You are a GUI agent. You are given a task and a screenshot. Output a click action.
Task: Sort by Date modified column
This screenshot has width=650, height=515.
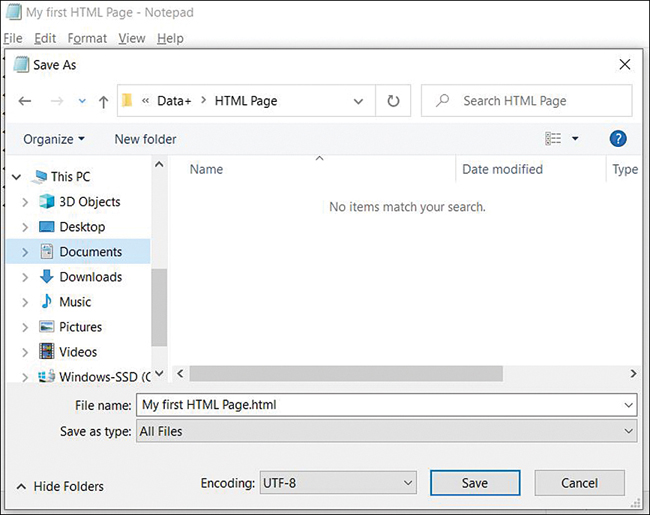502,169
